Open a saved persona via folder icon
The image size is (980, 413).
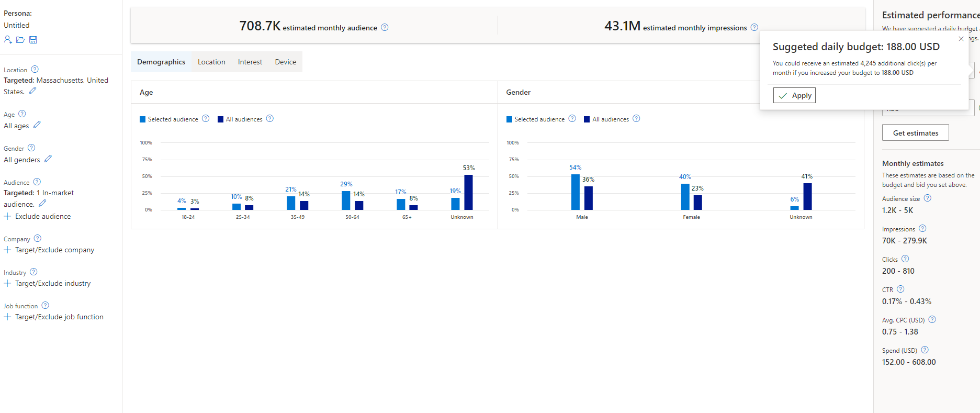tap(20, 40)
